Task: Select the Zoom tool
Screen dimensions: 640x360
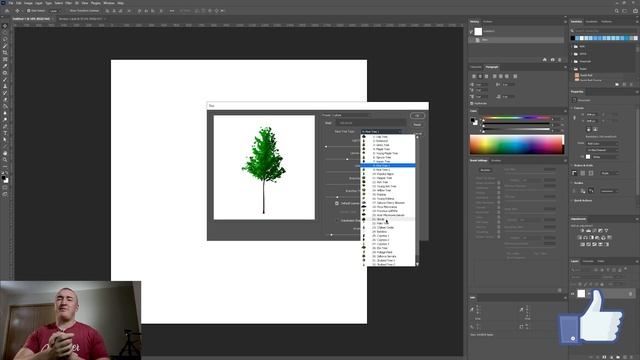Action: point(5,160)
